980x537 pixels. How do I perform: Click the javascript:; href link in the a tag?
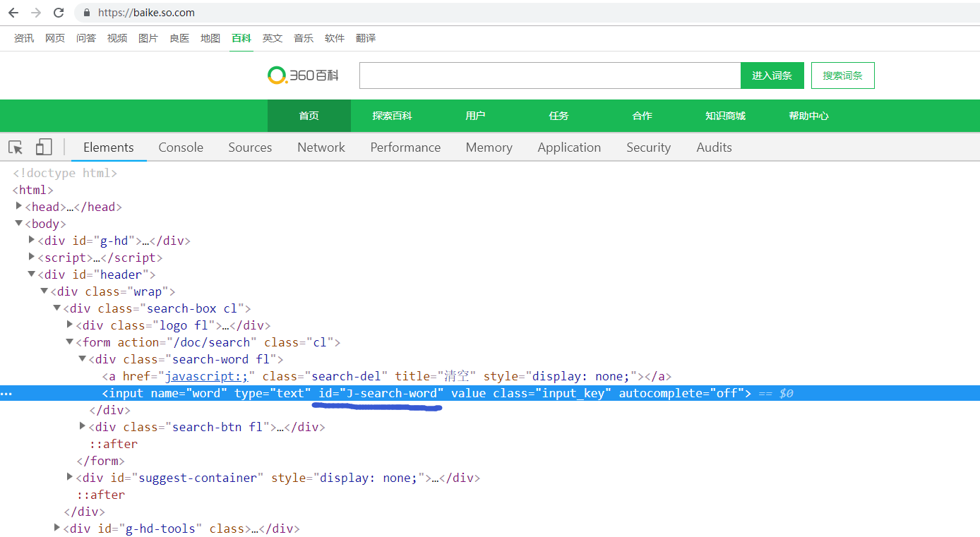coord(206,376)
